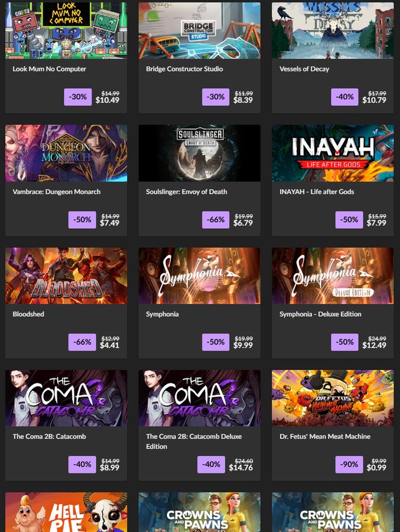Click the Soulslinger: Envoy of Death banner

(200, 153)
